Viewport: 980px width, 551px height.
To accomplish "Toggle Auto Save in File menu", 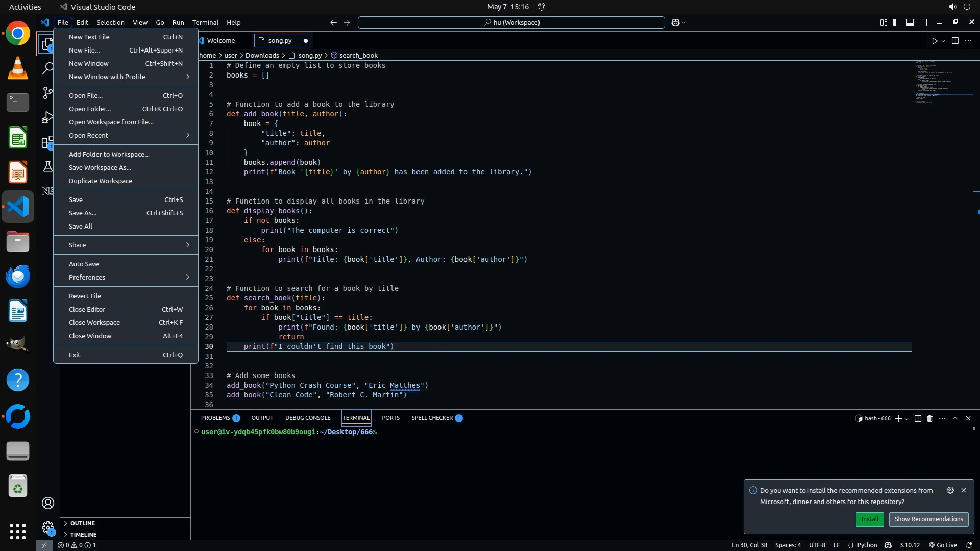I will (x=84, y=264).
